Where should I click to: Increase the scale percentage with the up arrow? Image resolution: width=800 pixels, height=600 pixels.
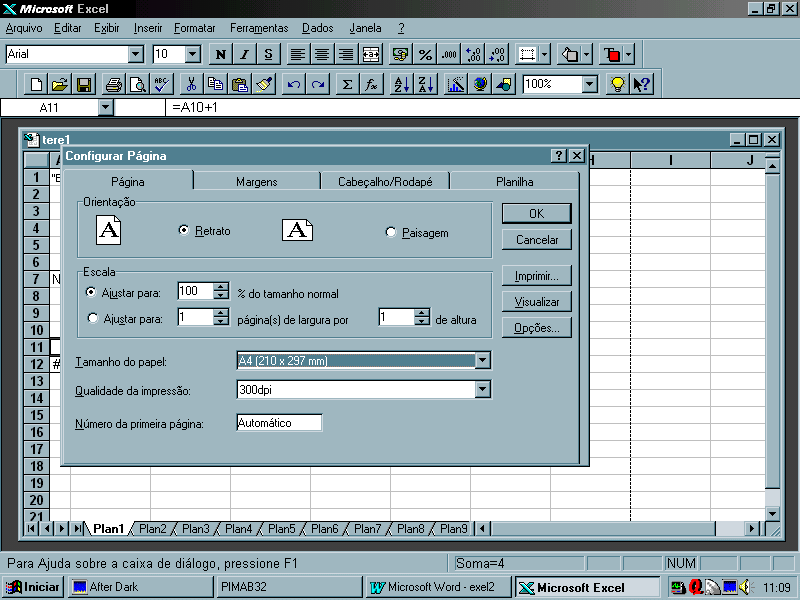[x=221, y=287]
